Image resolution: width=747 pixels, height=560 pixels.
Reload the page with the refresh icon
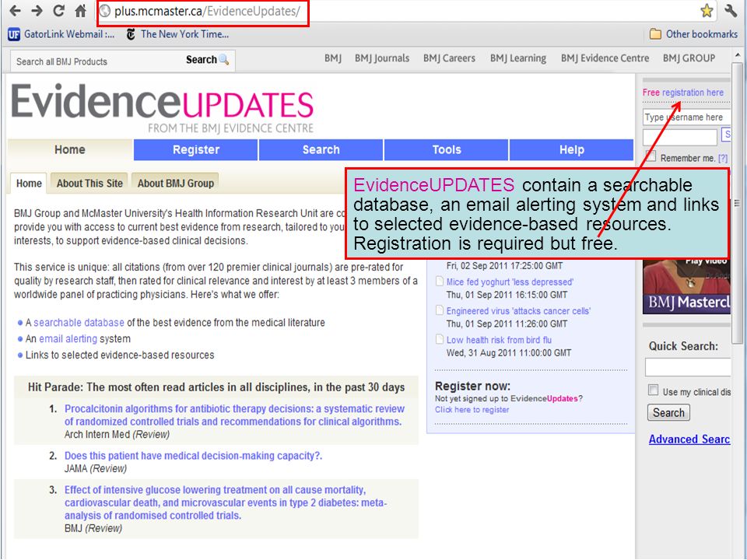click(x=58, y=10)
